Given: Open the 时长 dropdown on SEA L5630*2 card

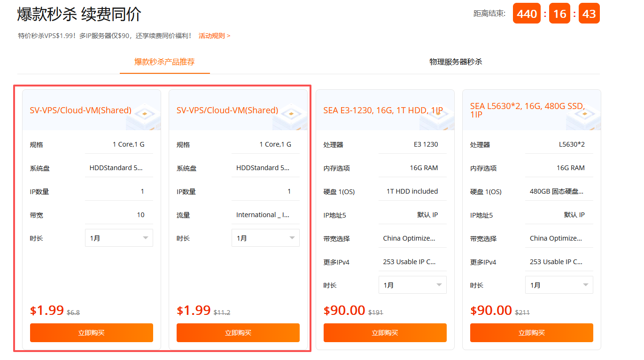Looking at the screenshot, I should pos(559,284).
